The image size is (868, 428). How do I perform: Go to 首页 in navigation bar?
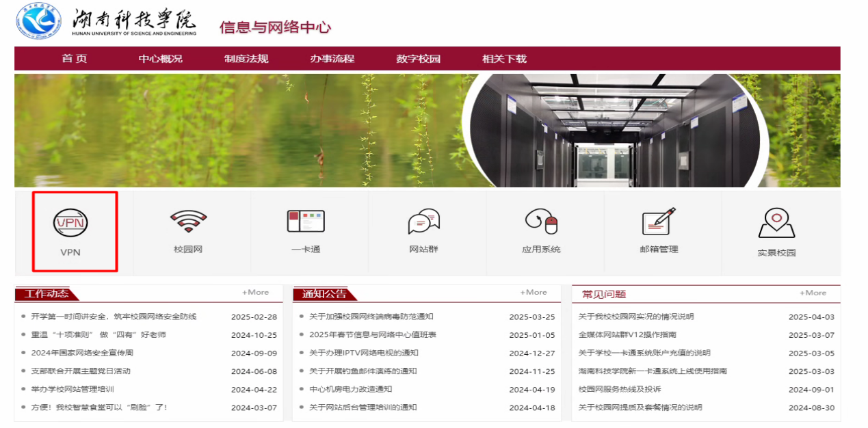click(x=75, y=59)
